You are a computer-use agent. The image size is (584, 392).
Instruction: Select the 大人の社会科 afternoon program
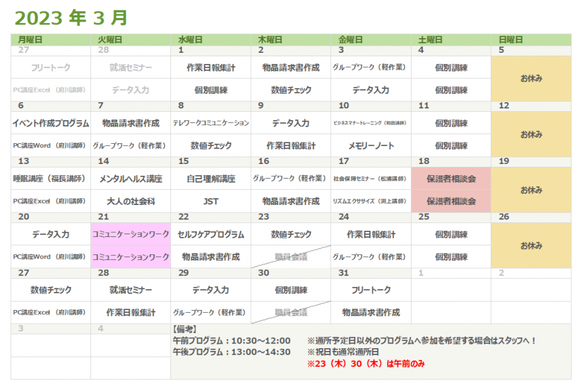click(131, 202)
